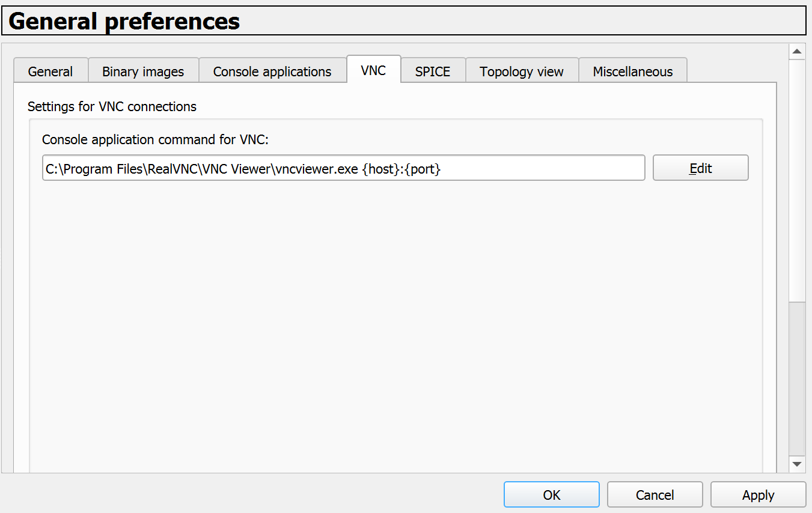
Task: Focus the VNC console command text field
Action: pos(343,169)
